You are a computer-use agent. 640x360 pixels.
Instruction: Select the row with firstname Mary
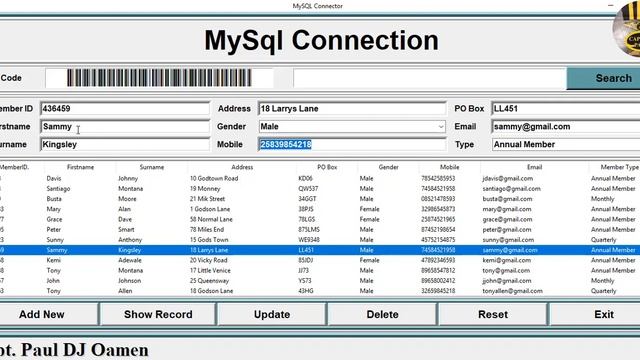(320, 209)
